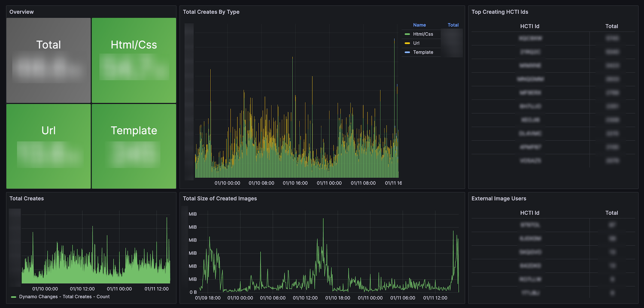Toggle Dynamo Changes - Total Creates - Count series

tap(64, 297)
